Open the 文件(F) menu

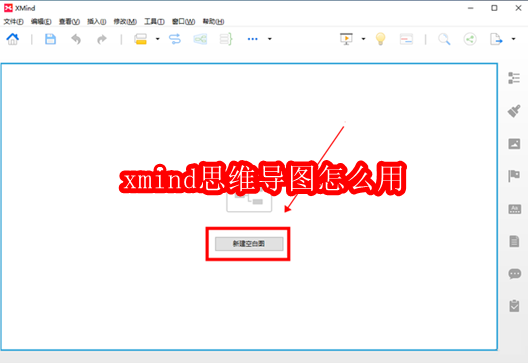(x=13, y=22)
